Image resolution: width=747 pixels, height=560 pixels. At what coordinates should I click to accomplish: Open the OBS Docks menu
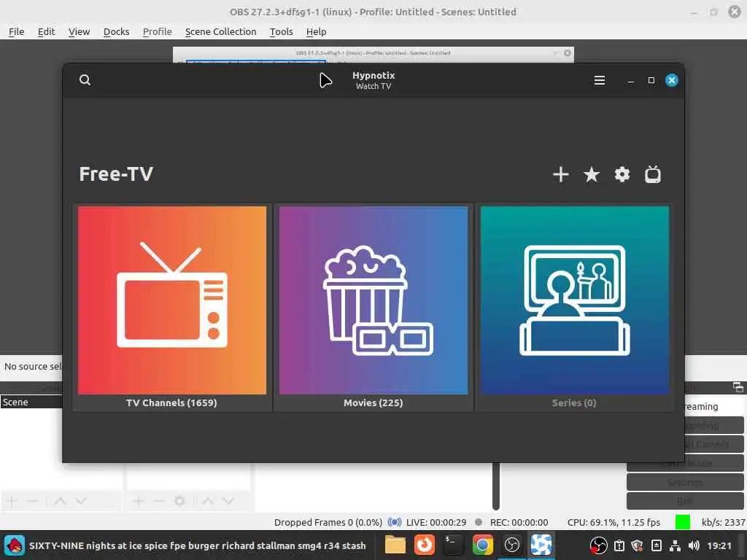pyautogui.click(x=116, y=31)
